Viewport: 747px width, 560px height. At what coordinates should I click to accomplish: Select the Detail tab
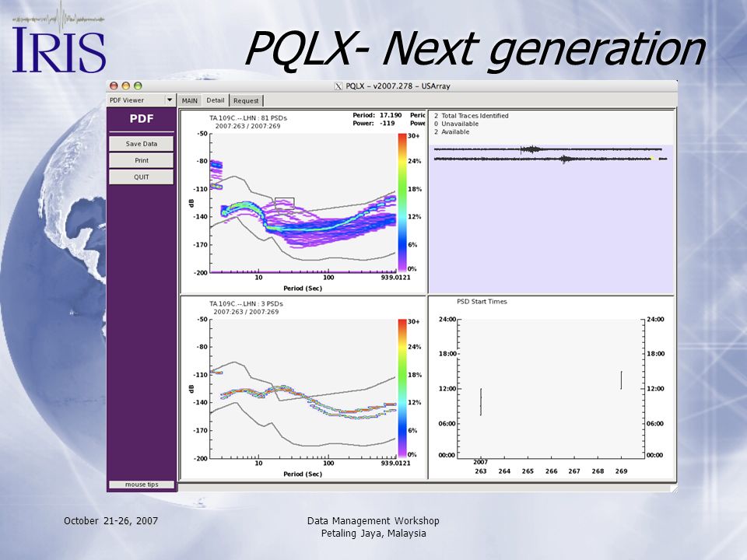[216, 100]
